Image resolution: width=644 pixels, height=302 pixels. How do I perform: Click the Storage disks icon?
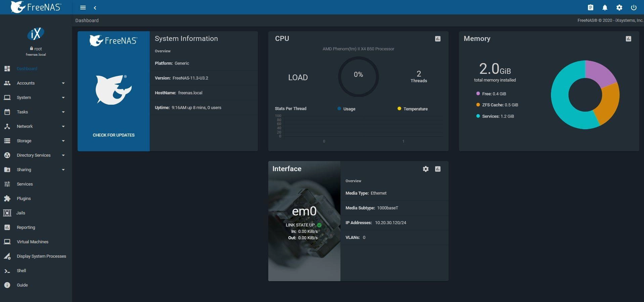7,141
